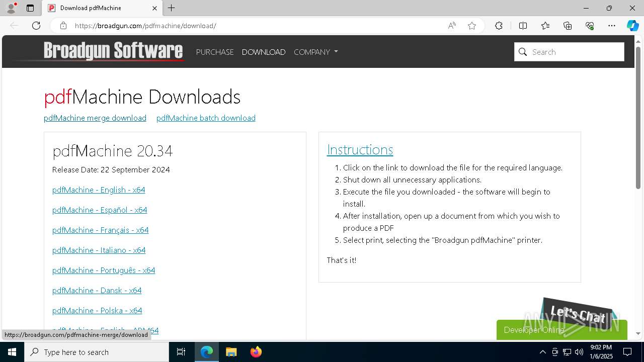Open the Copilot sidebar icon
Image resolution: width=644 pixels, height=362 pixels.
pyautogui.click(x=632, y=26)
